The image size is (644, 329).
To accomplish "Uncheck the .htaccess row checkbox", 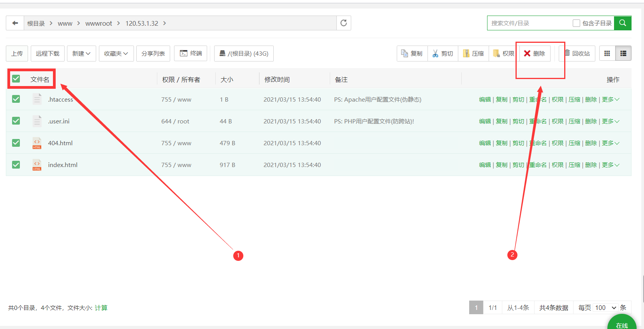I will tap(16, 99).
